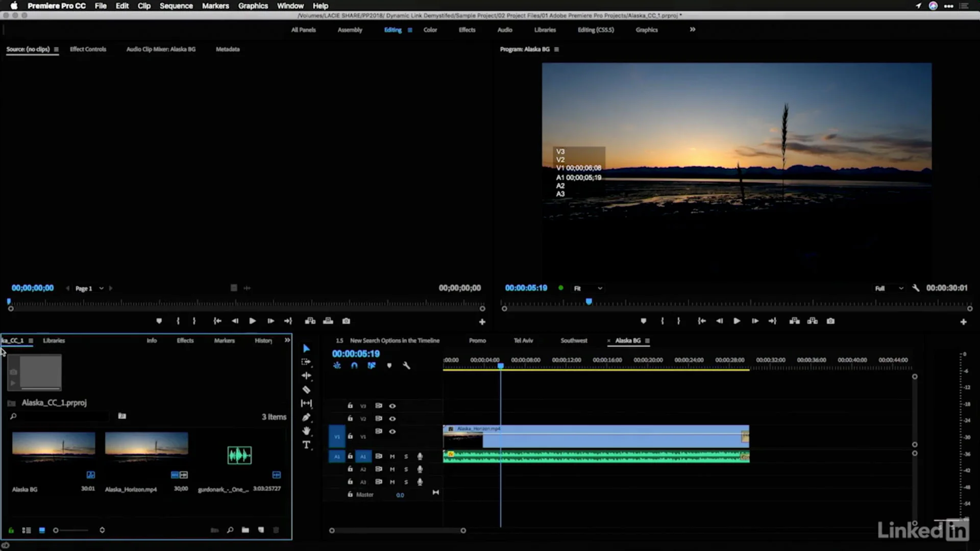980x551 pixels.
Task: Select Alaska_Horizon.mp4 thumbnail in Project panel
Action: [x=146, y=447]
